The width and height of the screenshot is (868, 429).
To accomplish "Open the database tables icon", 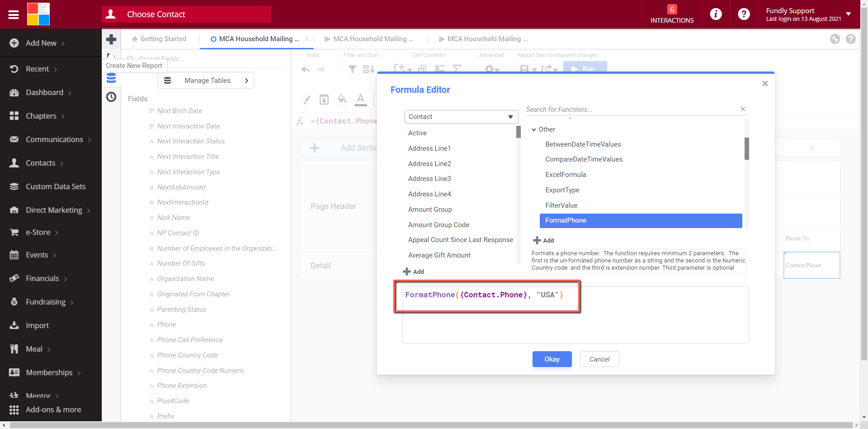I will pos(111,79).
